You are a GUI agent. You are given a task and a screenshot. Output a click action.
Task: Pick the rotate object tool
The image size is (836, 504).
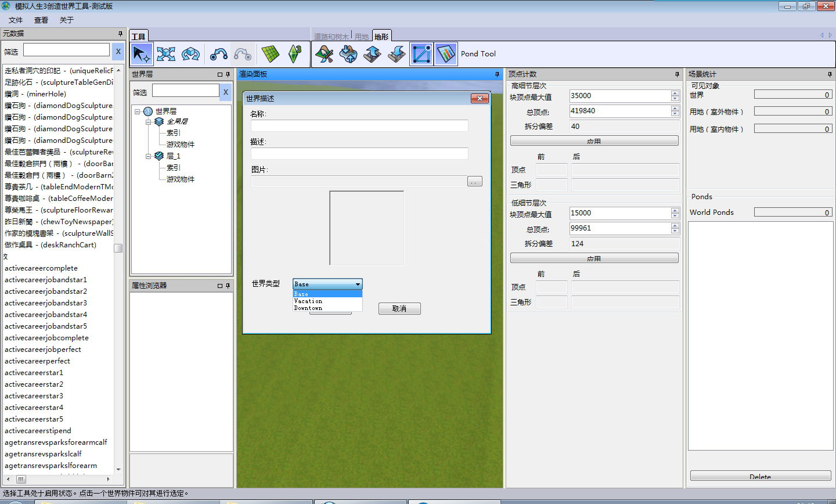[x=190, y=54]
